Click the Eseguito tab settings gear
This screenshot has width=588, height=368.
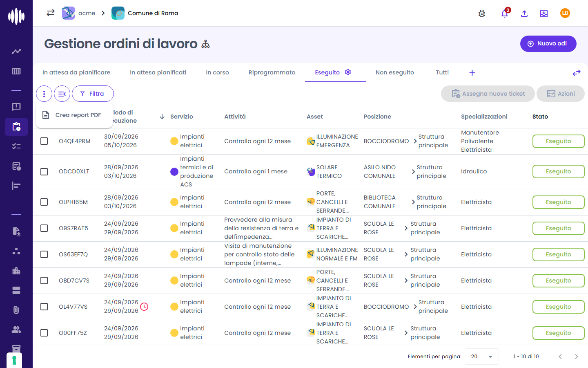348,72
